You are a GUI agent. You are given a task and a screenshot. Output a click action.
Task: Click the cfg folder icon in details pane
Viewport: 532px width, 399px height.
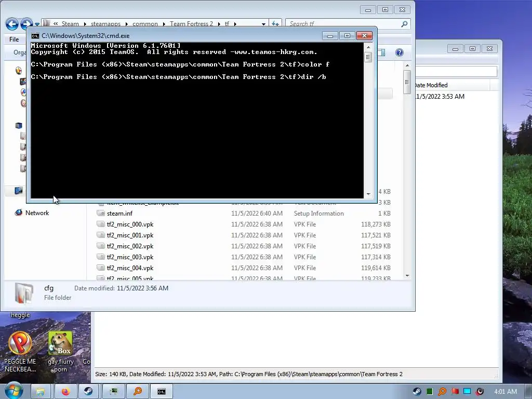tap(24, 293)
